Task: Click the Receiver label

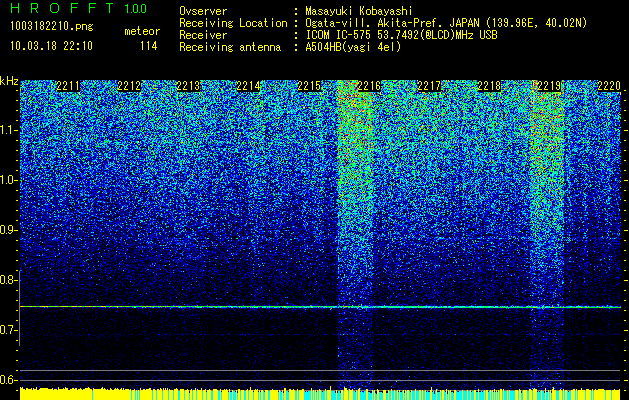Action: [203, 35]
